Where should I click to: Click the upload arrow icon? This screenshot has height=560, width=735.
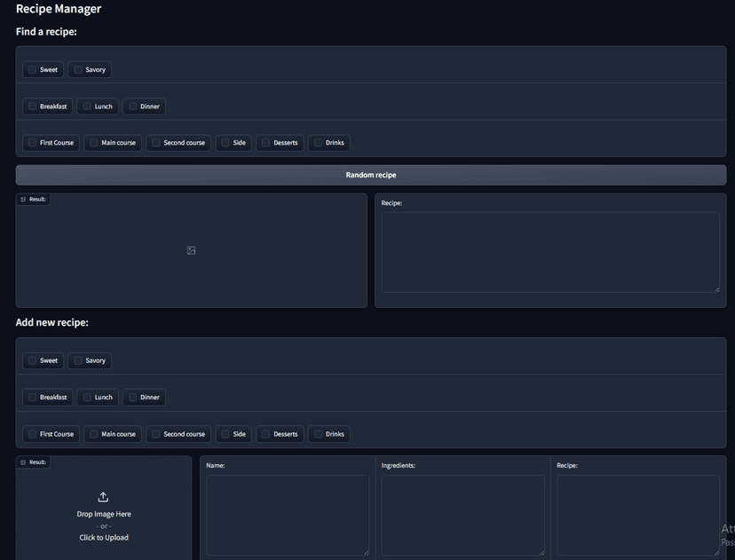click(x=103, y=497)
